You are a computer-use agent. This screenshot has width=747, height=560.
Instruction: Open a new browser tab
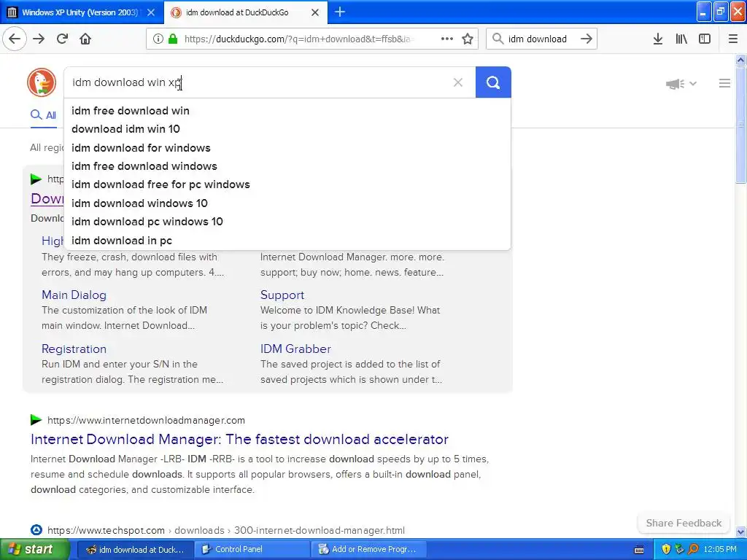click(x=340, y=12)
